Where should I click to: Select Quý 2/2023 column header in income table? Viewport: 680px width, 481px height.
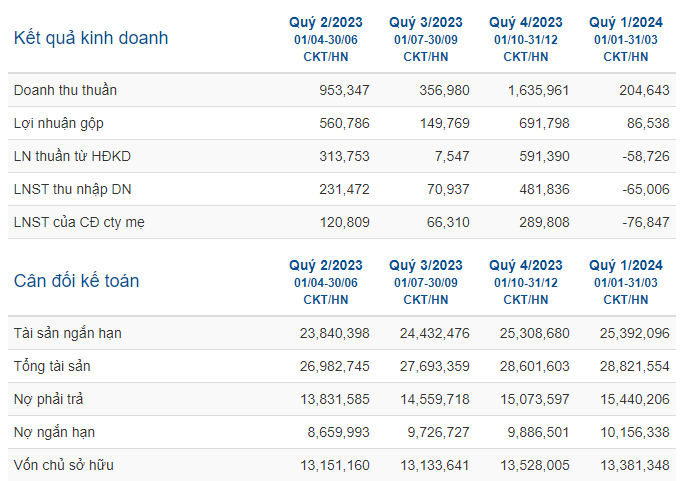click(x=326, y=22)
